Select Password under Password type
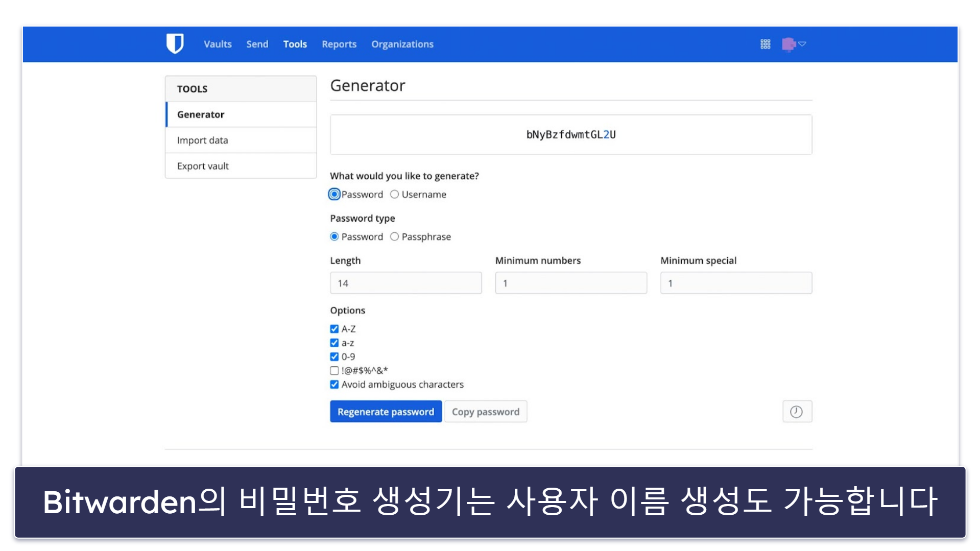The image size is (980, 551). (x=334, y=237)
